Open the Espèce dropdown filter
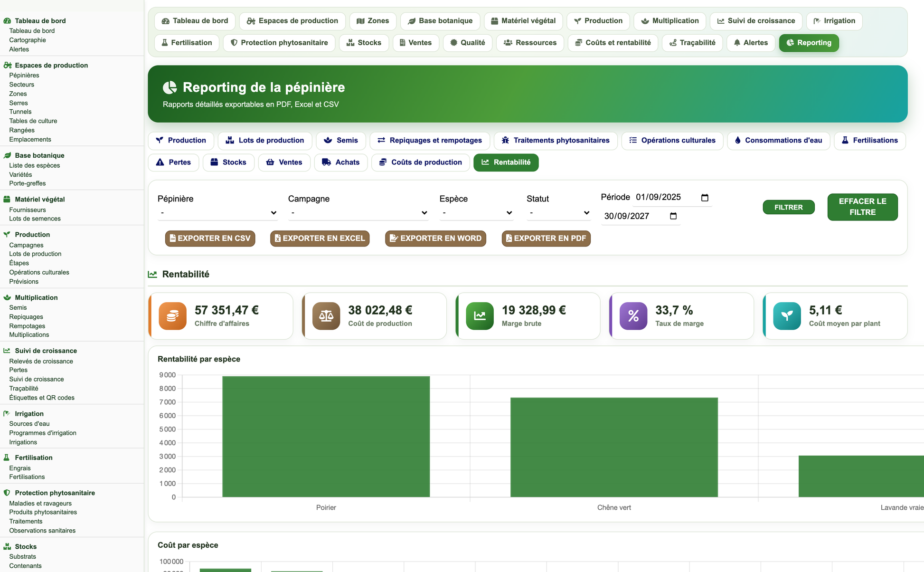This screenshot has height=572, width=924. click(477, 213)
